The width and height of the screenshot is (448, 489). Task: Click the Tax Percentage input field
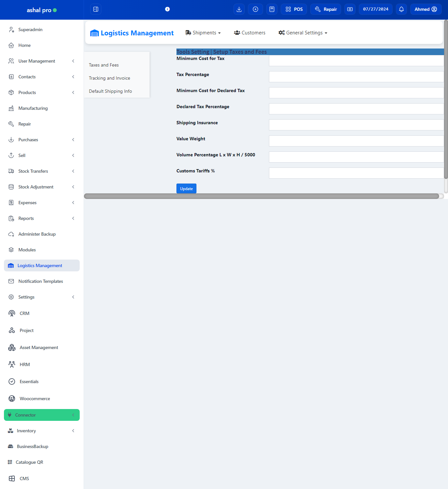pos(356,77)
